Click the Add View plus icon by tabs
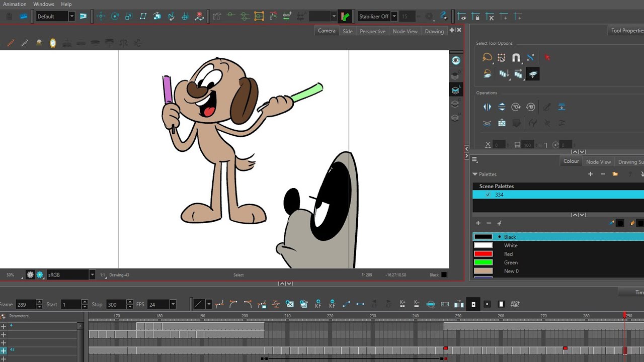This screenshot has height=362, width=644. pos(452,30)
